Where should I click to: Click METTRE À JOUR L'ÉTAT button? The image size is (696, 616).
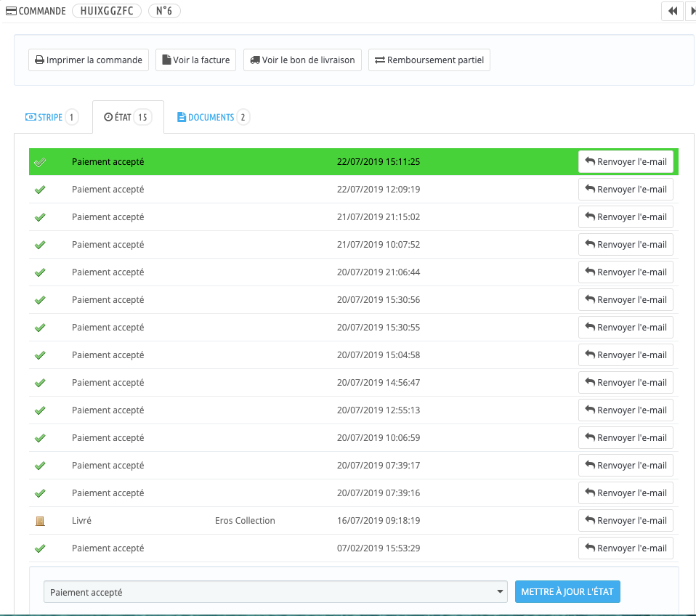[x=567, y=591]
